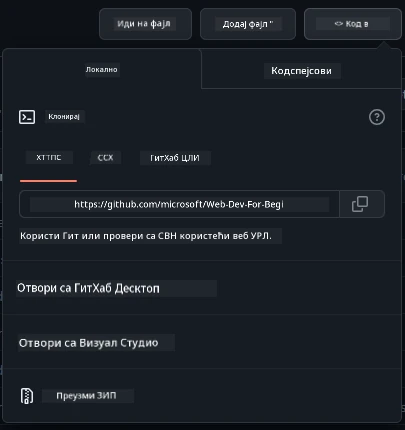Copy the clone URL with the copy icon
Image resolution: width=405 pixels, height=430 pixels.
pyautogui.click(x=362, y=204)
